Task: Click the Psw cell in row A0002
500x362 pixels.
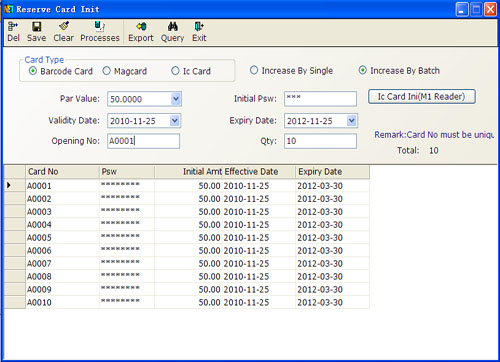Action: point(127,199)
